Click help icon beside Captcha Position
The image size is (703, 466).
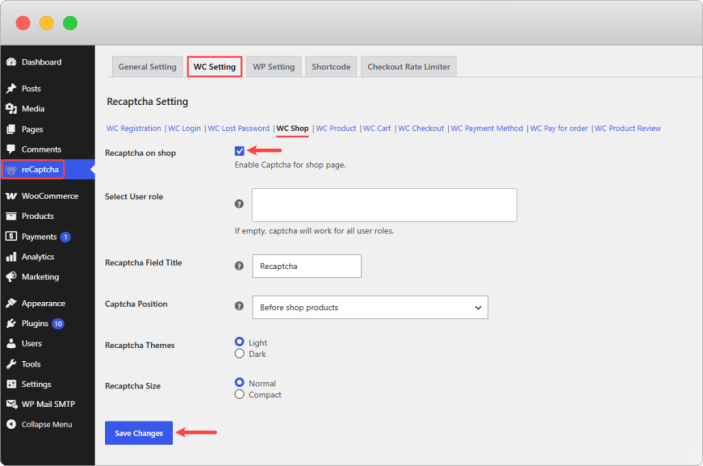tap(239, 306)
